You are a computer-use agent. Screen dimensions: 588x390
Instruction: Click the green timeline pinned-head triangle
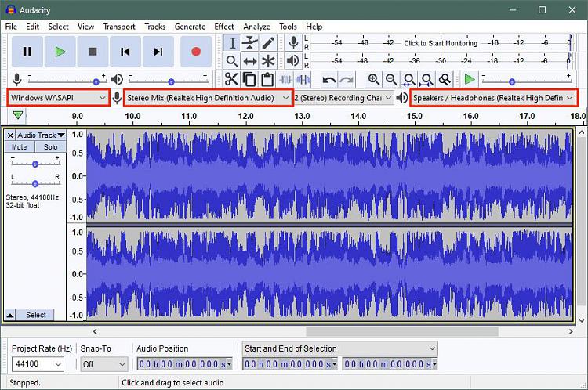point(17,114)
